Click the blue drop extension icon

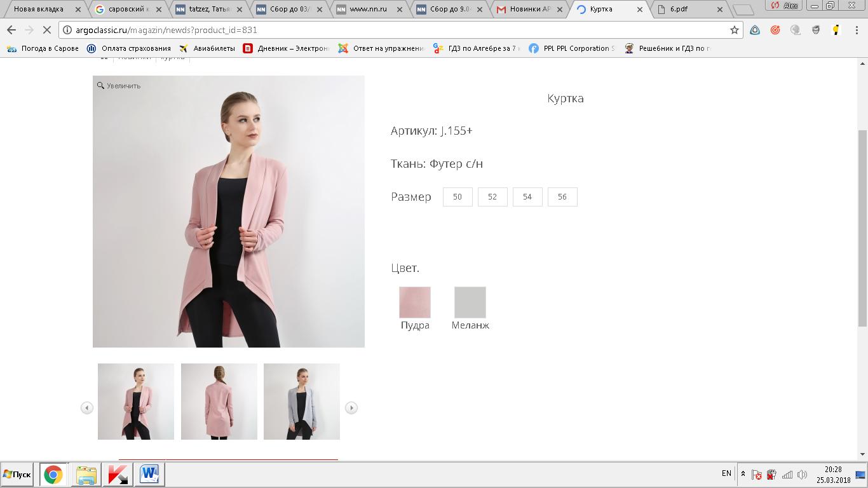point(755,30)
